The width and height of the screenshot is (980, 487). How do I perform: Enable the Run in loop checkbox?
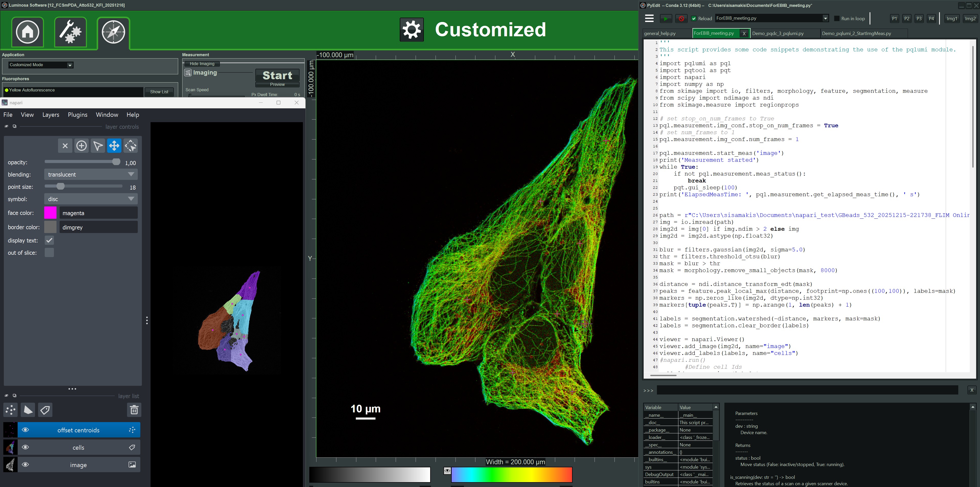click(837, 18)
